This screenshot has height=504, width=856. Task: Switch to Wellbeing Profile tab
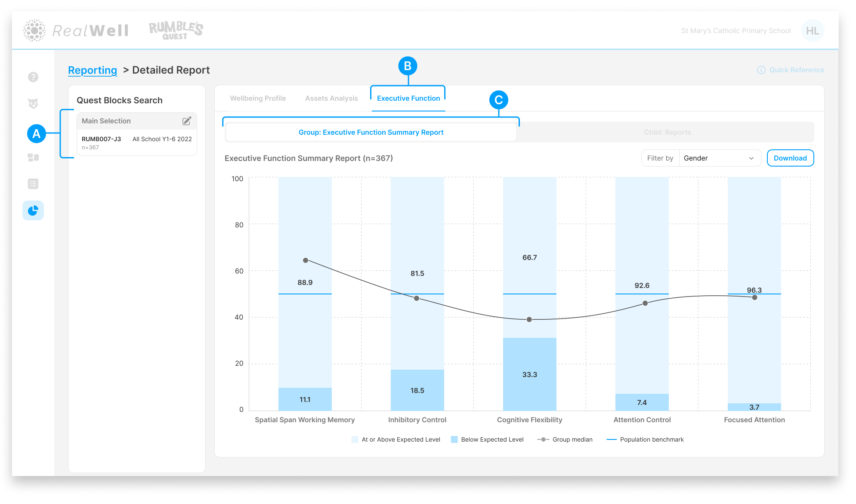[x=258, y=98]
